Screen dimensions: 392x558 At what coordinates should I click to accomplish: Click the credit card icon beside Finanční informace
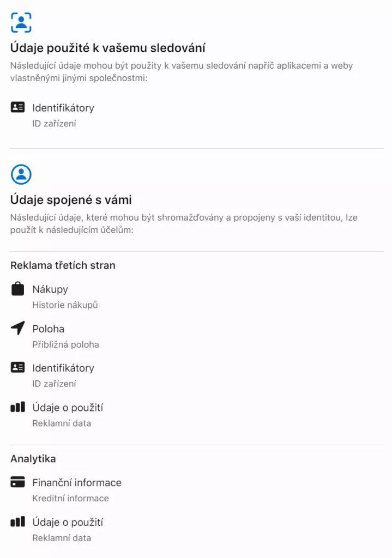coord(17,482)
